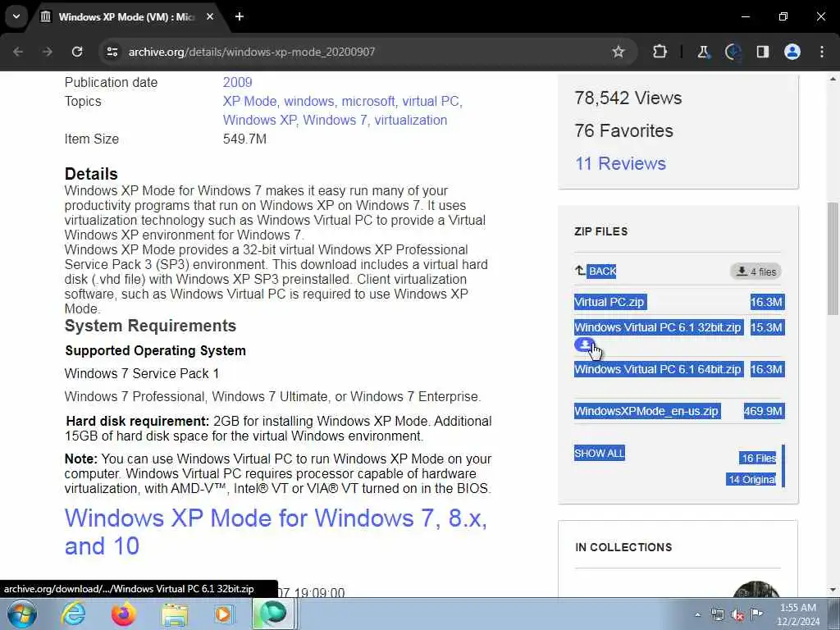The width and height of the screenshot is (840, 630).
Task: Open a new tab with plus button
Action: point(240,16)
